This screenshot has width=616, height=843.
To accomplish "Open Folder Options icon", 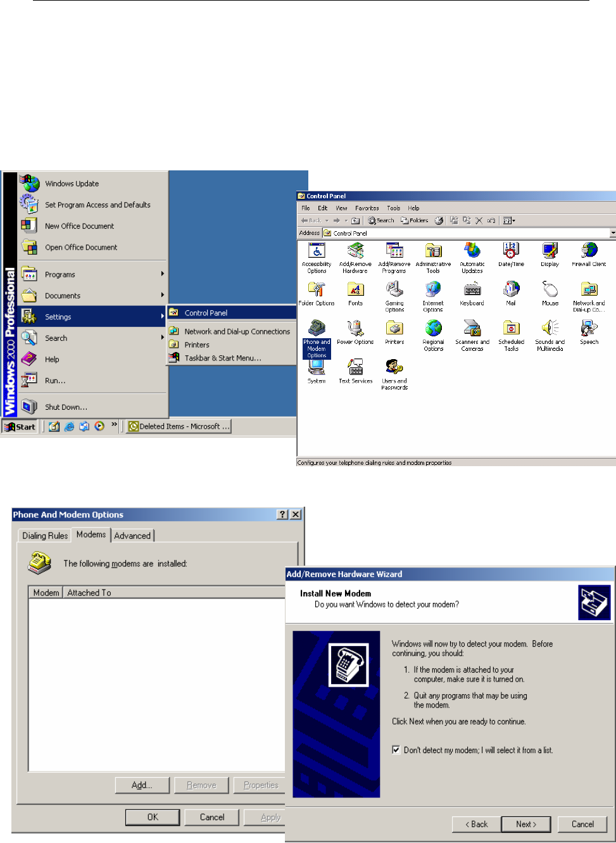I will pyautogui.click(x=317, y=294).
